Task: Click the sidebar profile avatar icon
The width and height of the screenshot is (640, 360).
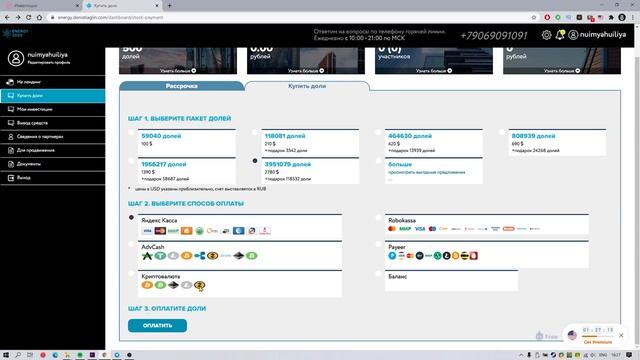Action: tap(16, 58)
